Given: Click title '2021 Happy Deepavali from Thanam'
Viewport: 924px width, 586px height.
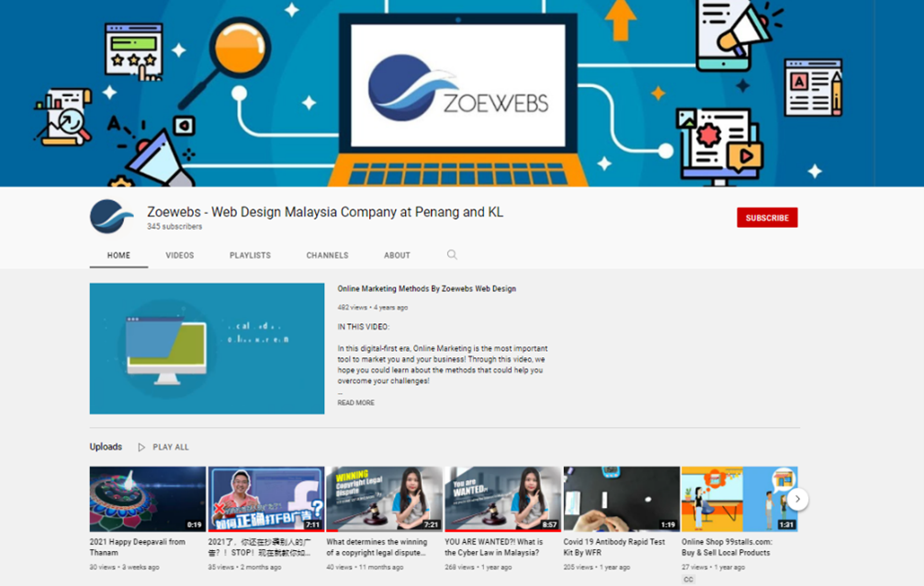Looking at the screenshot, I should tap(137, 547).
